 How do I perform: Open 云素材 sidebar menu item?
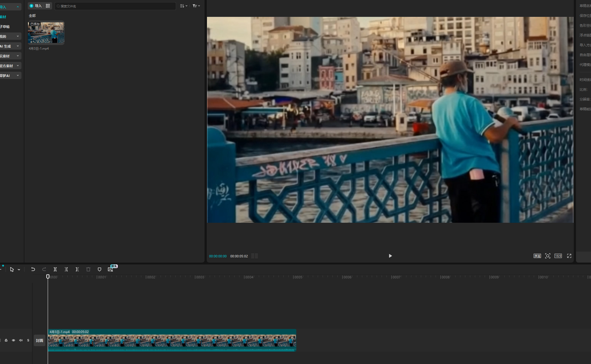[10, 56]
